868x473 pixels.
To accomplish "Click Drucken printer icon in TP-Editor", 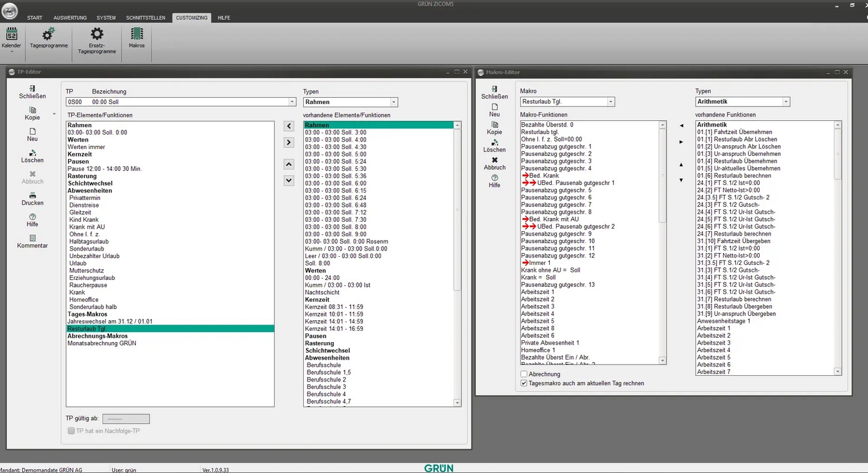I will click(x=32, y=196).
